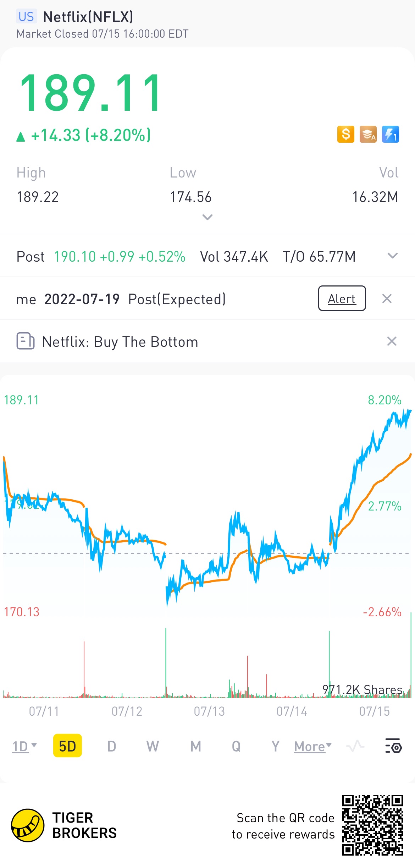
Task: Expand more quote details below Low
Action: [207, 217]
